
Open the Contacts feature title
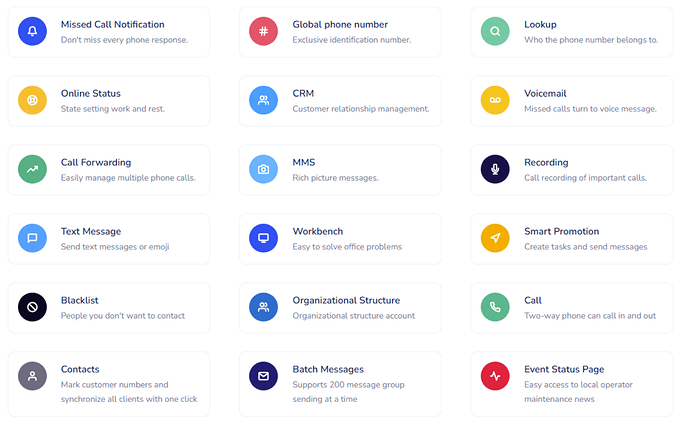coord(80,369)
